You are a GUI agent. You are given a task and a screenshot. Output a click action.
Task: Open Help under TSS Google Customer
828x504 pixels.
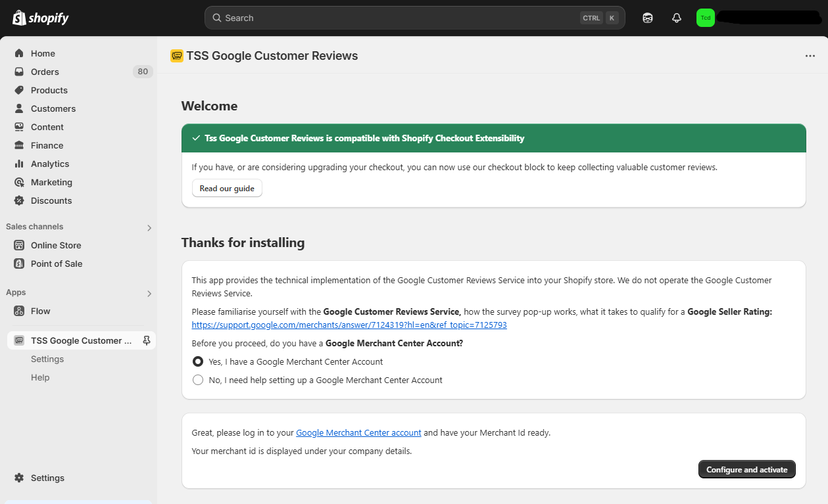pyautogui.click(x=40, y=377)
